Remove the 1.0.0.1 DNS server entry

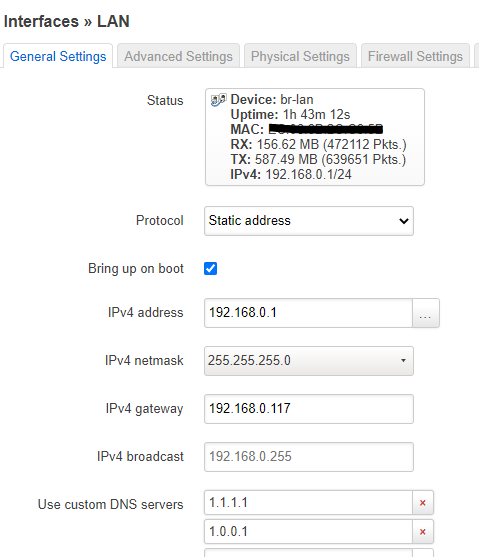coord(423,532)
